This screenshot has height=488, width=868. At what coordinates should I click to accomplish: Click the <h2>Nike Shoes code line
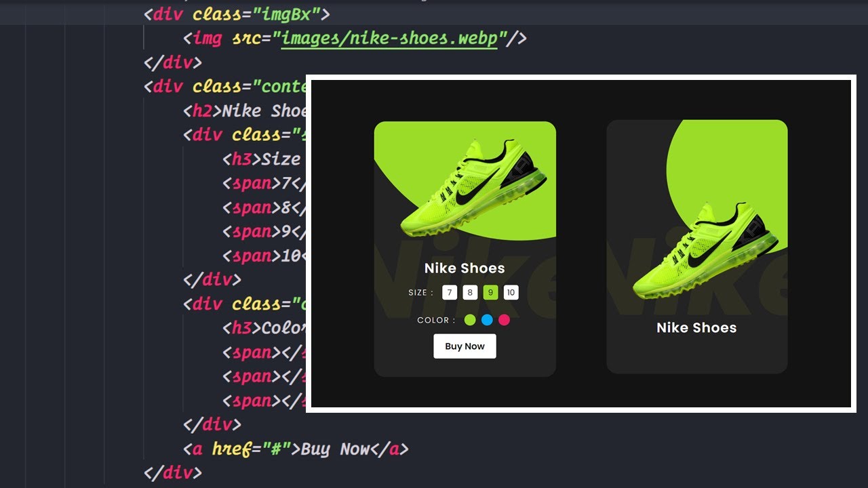(245, 110)
